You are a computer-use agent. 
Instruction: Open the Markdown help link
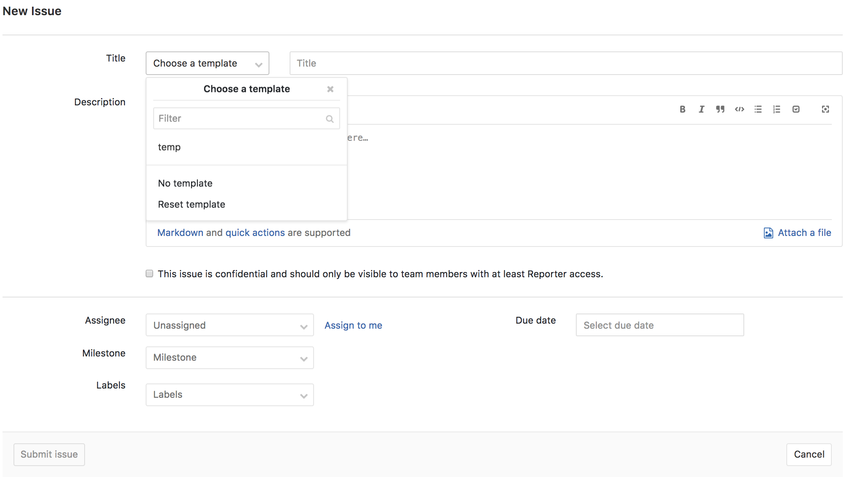pyautogui.click(x=180, y=232)
